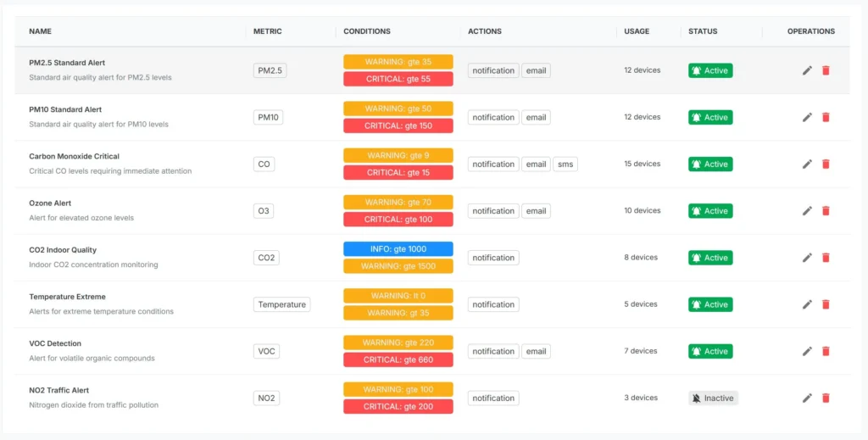Delete the Temperature Extreme rule
Image resolution: width=868 pixels, height=440 pixels.
click(826, 304)
